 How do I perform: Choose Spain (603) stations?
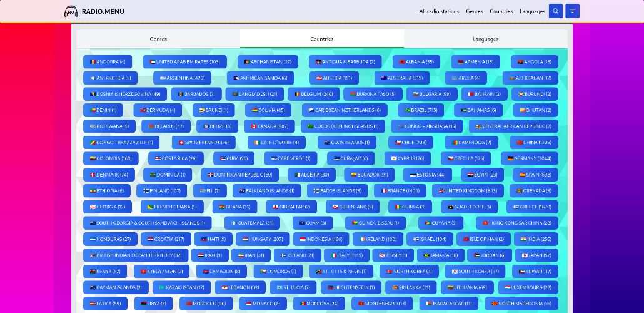click(x=535, y=175)
